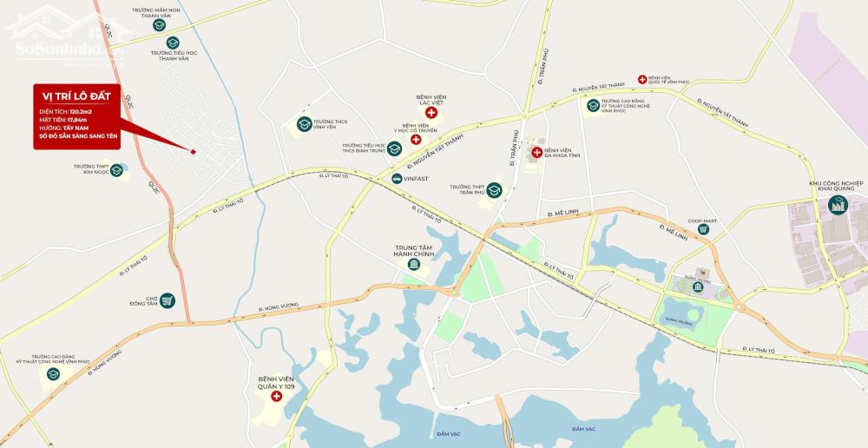Click the Trường THPT Kim Ngọc school icon
Image resolution: width=868 pixels, height=448 pixels.
click(116, 170)
